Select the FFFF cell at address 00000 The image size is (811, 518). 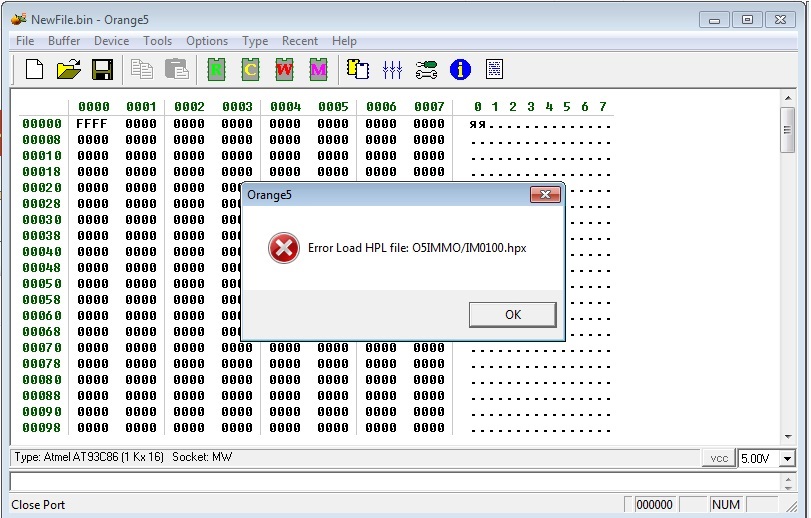[x=92, y=124]
